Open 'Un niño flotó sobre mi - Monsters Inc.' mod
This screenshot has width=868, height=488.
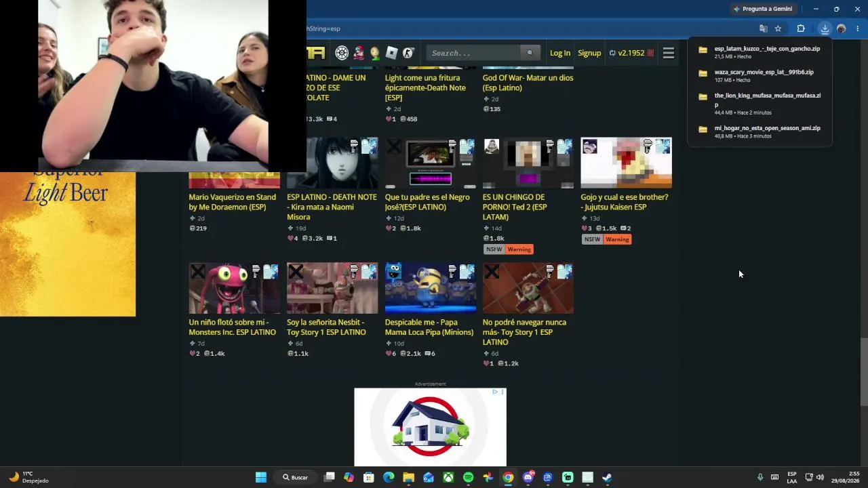click(x=233, y=327)
